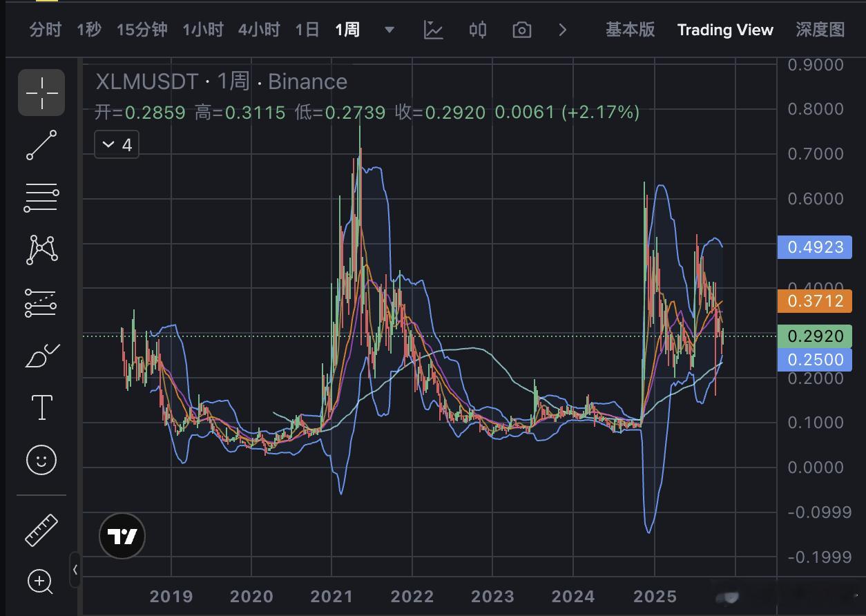Select the crosshair cursor tool

pyautogui.click(x=41, y=92)
